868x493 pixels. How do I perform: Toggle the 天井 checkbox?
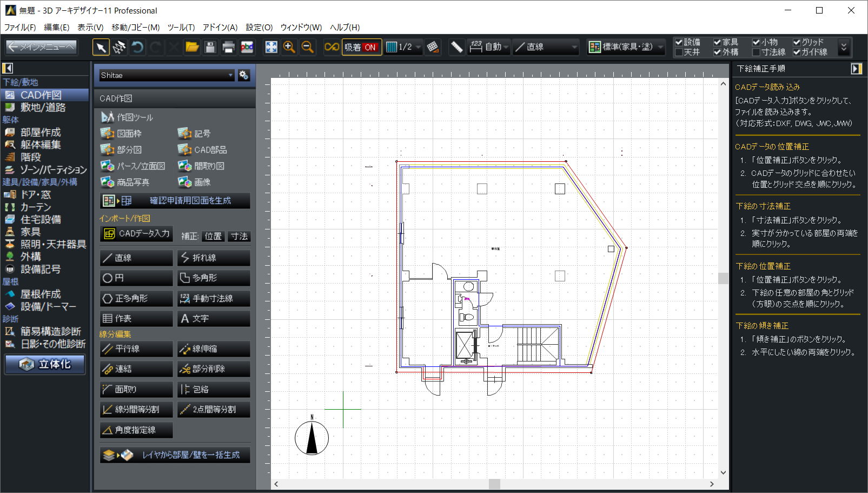pos(679,52)
